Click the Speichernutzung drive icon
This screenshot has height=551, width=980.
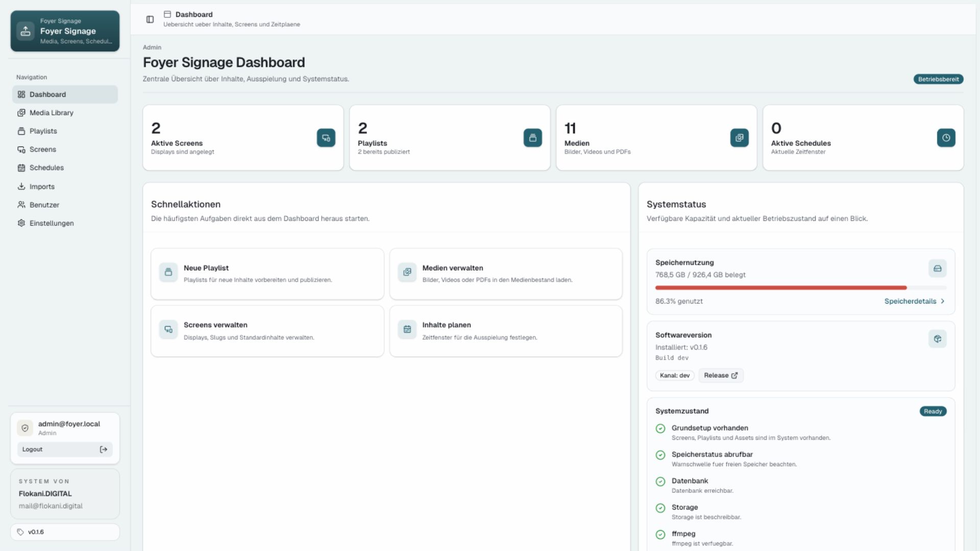[x=938, y=268]
